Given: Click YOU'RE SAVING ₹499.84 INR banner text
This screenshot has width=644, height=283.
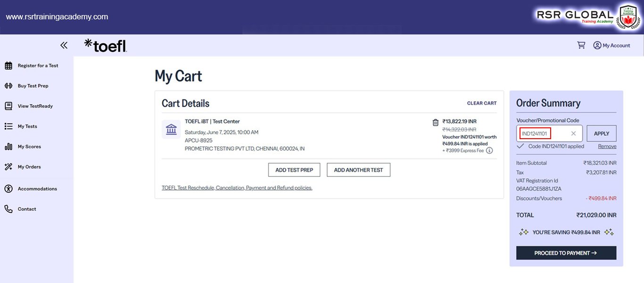Looking at the screenshot, I should [x=566, y=233].
